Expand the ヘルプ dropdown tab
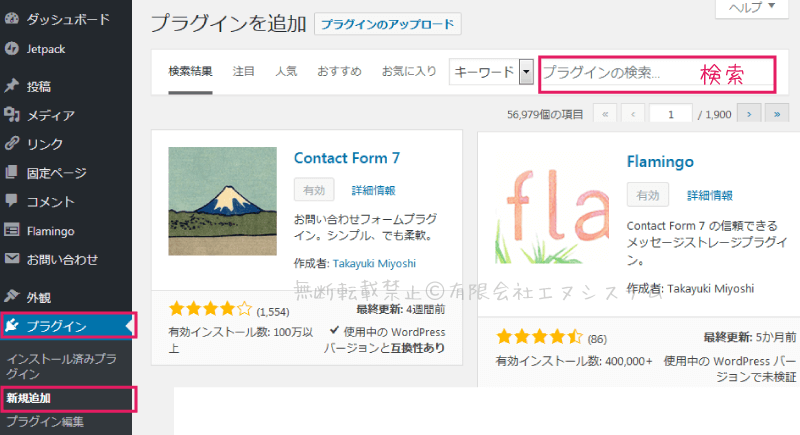Viewport: 800px width, 435px height. [752, 7]
